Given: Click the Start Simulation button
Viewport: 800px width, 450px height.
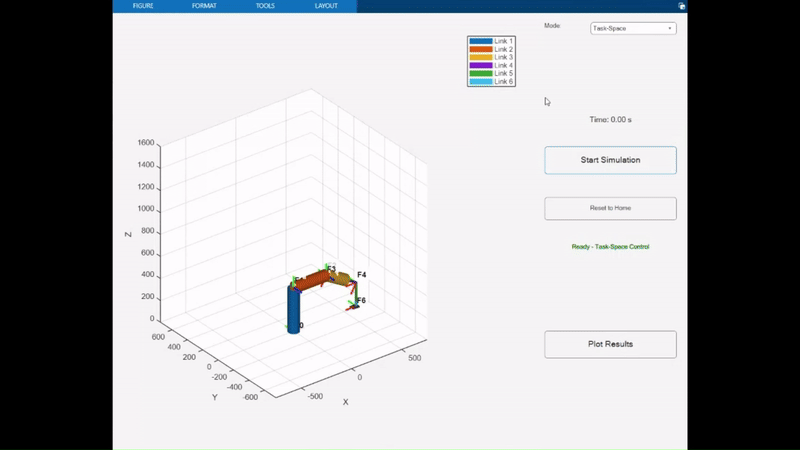Looking at the screenshot, I should point(610,160).
